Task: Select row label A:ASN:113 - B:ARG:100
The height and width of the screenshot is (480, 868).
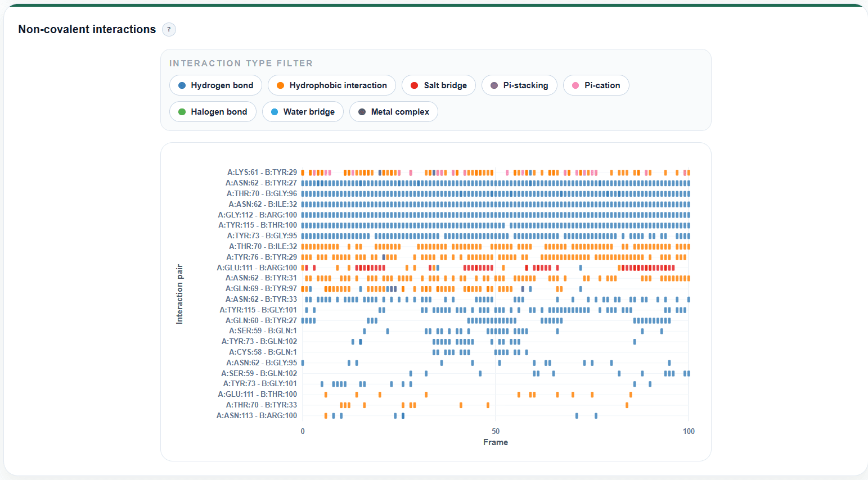Action: point(257,416)
